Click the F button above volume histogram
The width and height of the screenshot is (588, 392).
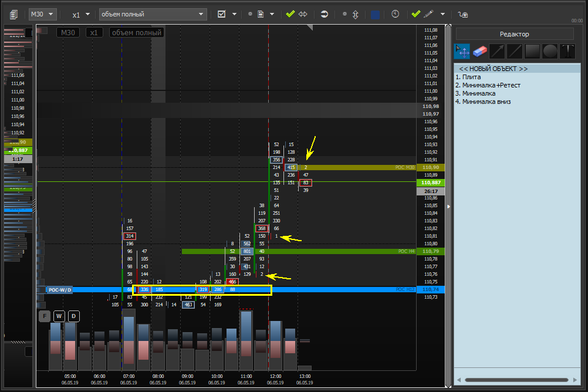coord(44,316)
